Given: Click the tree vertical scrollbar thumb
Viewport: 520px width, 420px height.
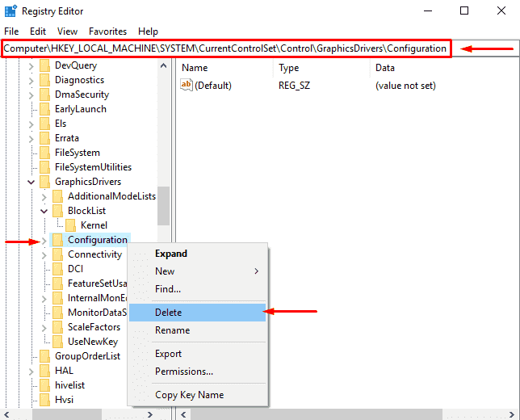Looking at the screenshot, I should (x=163, y=206).
